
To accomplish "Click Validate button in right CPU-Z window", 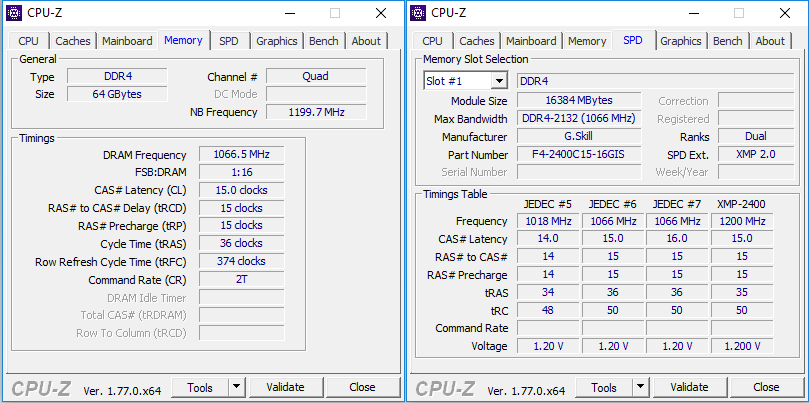I will click(x=689, y=387).
